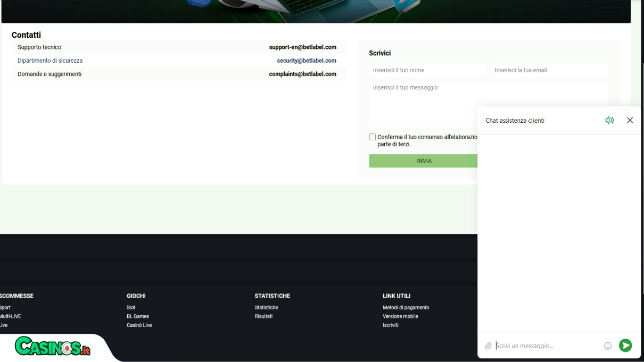Tick the consent checkbox for data processing
The width and height of the screenshot is (644, 362).
coord(373,137)
